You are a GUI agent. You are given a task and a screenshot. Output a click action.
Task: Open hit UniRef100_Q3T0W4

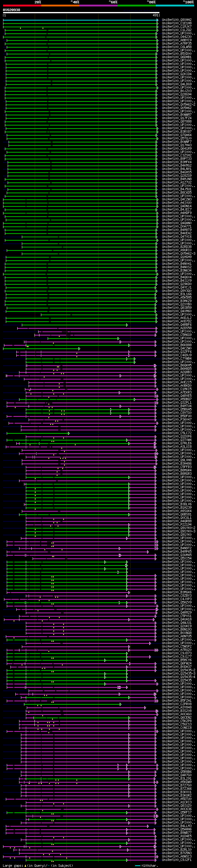tap(177, 440)
